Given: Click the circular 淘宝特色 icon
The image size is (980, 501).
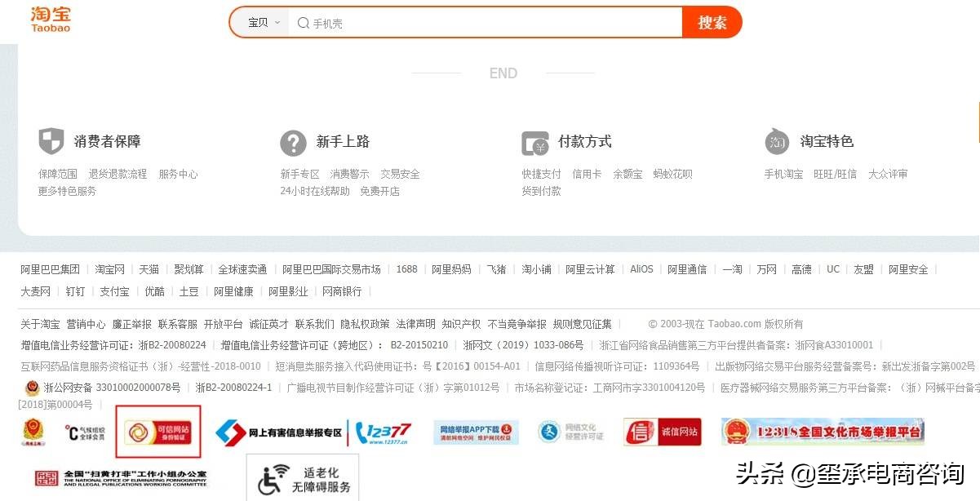Looking at the screenshot, I should click(778, 142).
